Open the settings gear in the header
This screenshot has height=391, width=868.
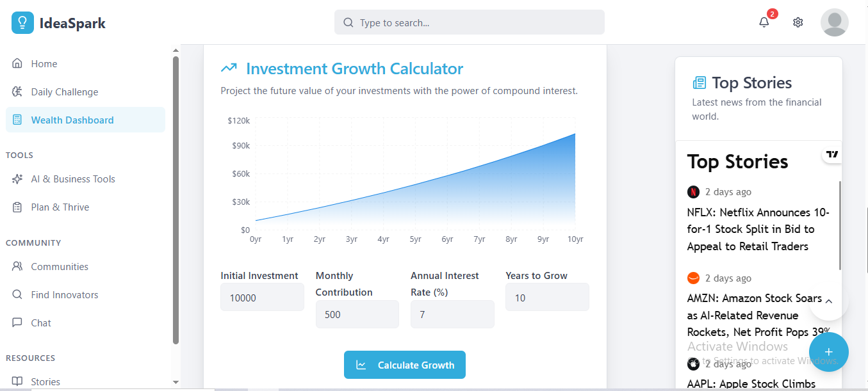tap(798, 22)
